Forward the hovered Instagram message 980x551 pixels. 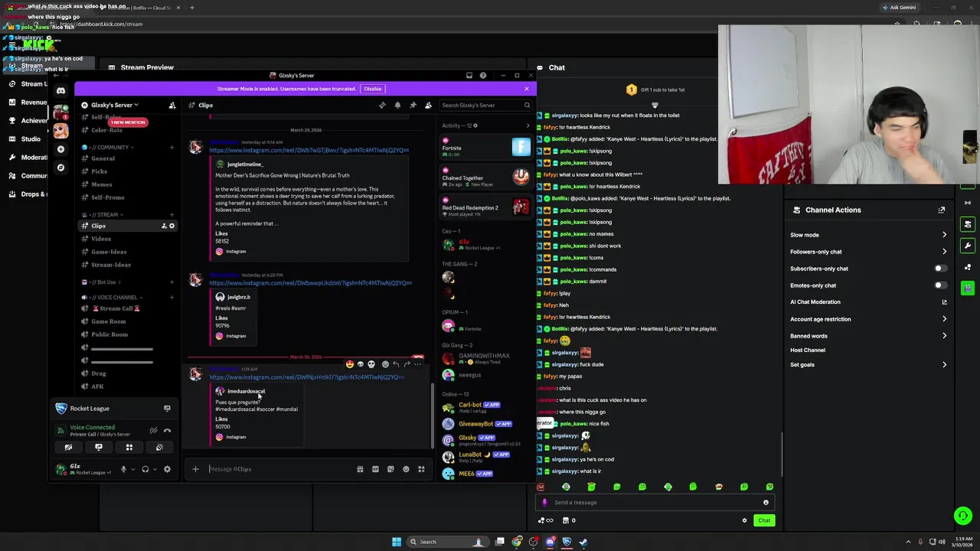pyautogui.click(x=407, y=364)
